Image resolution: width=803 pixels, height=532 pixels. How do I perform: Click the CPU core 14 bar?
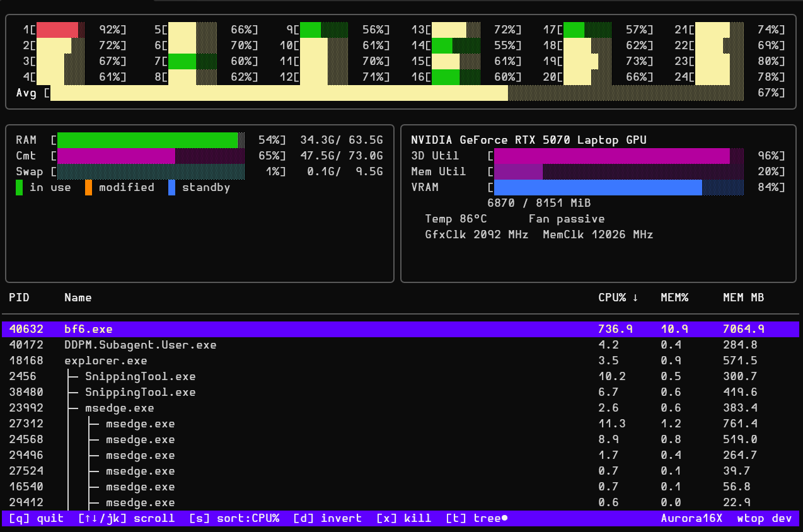[456, 45]
